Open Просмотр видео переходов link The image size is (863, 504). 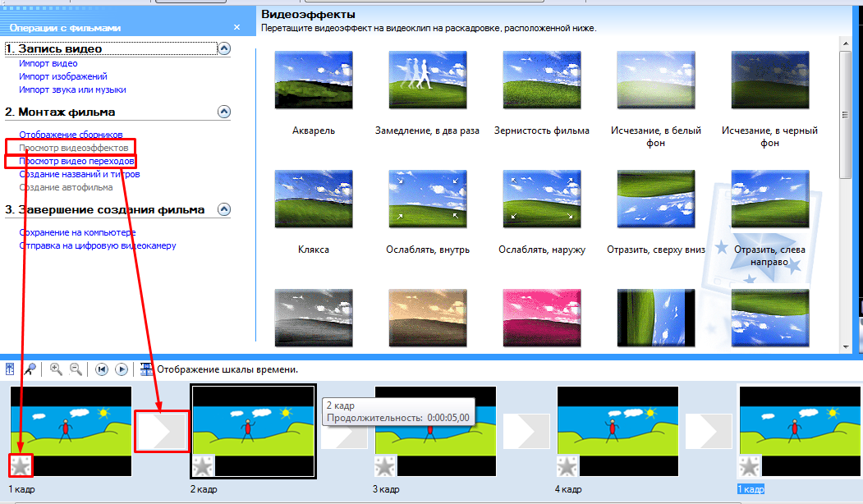pyautogui.click(x=76, y=162)
